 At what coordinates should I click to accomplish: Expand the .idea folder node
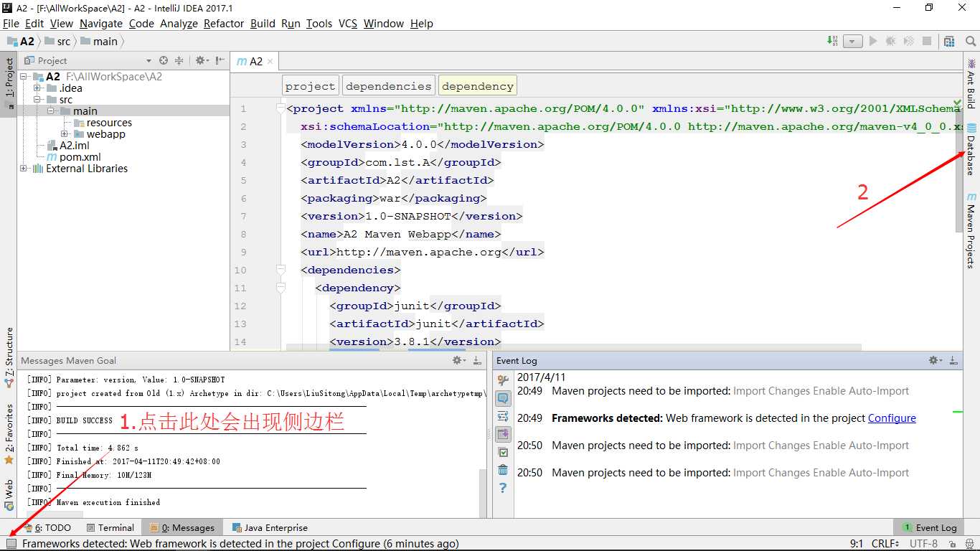37,88
